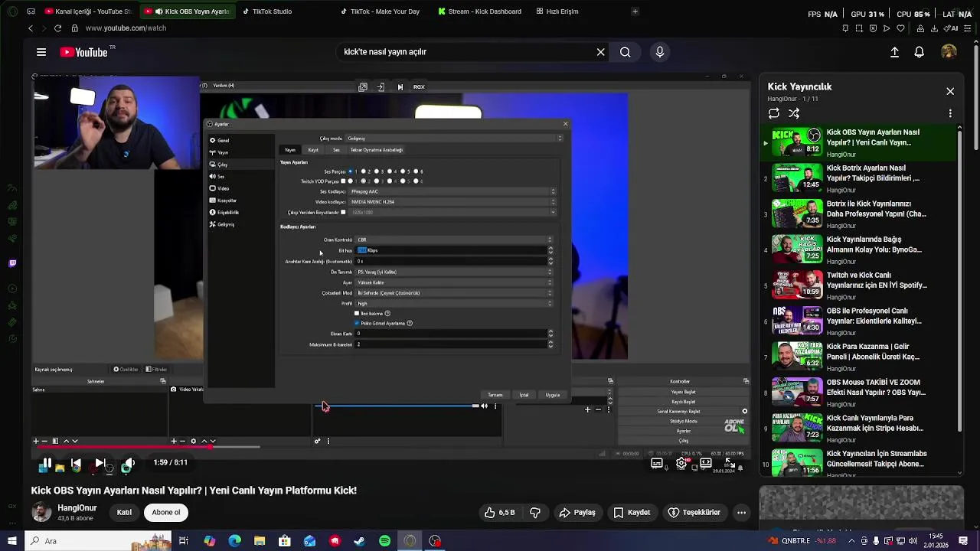The image size is (980, 551).
Task: Expand Çokseferli Mod dropdown in OBS
Action: tap(454, 293)
